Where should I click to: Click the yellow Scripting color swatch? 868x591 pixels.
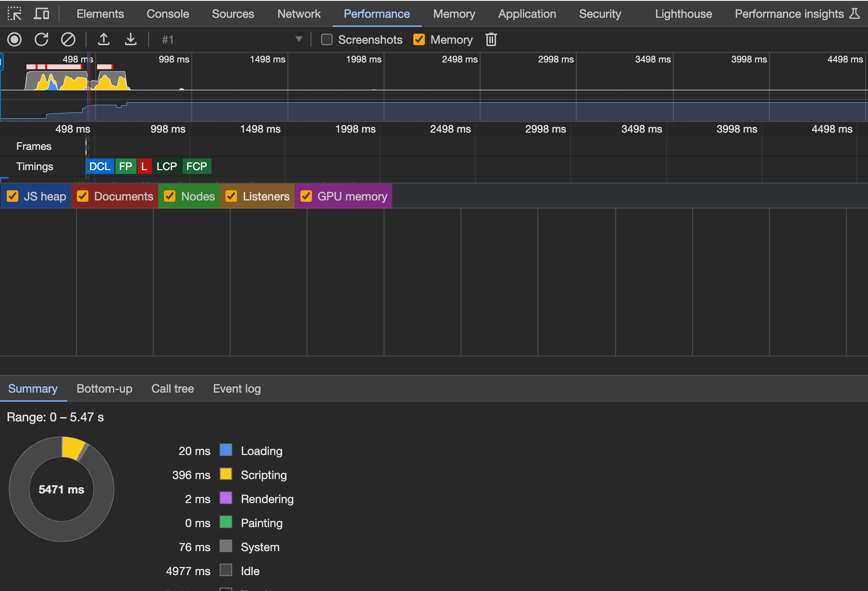(x=226, y=474)
